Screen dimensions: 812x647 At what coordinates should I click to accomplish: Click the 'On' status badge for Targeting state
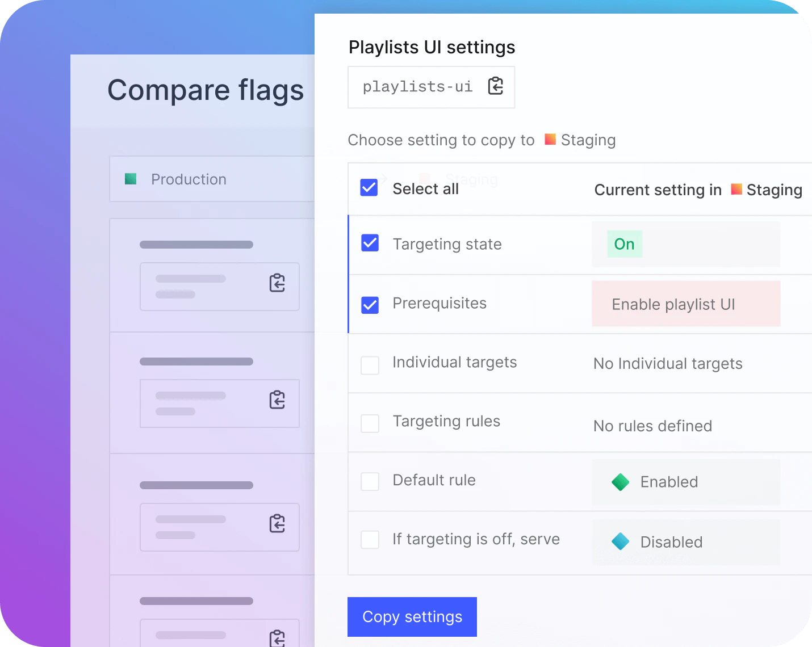[624, 243]
